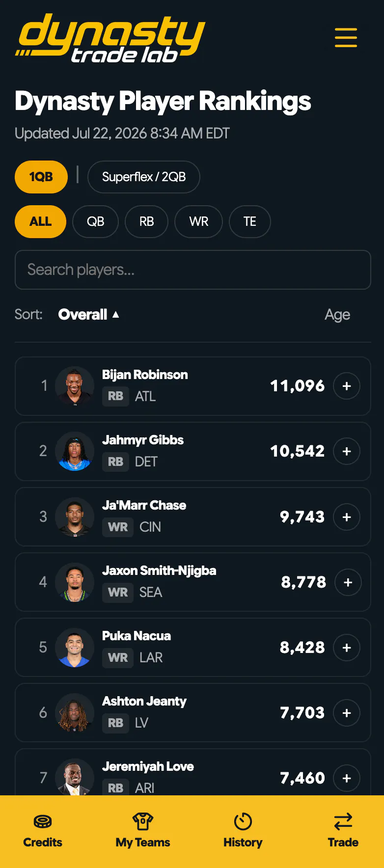Screen dimensions: 384x868
Task: Sort the rankings by Age
Action: (337, 315)
